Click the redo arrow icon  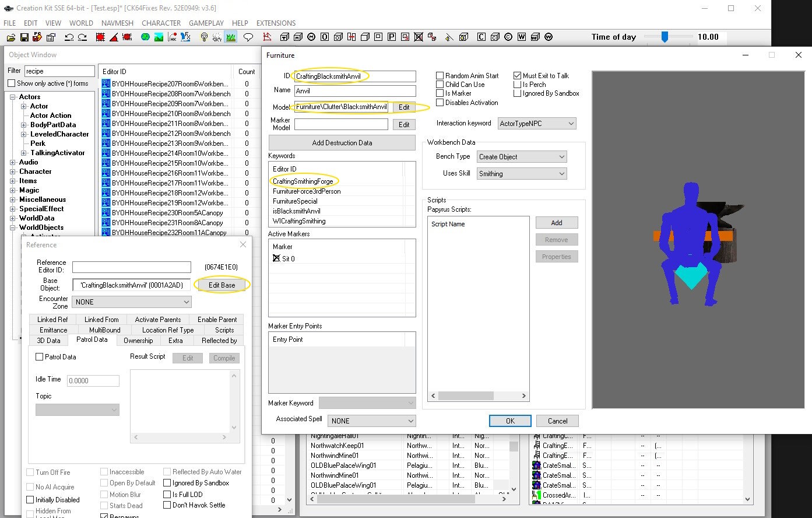click(x=82, y=37)
